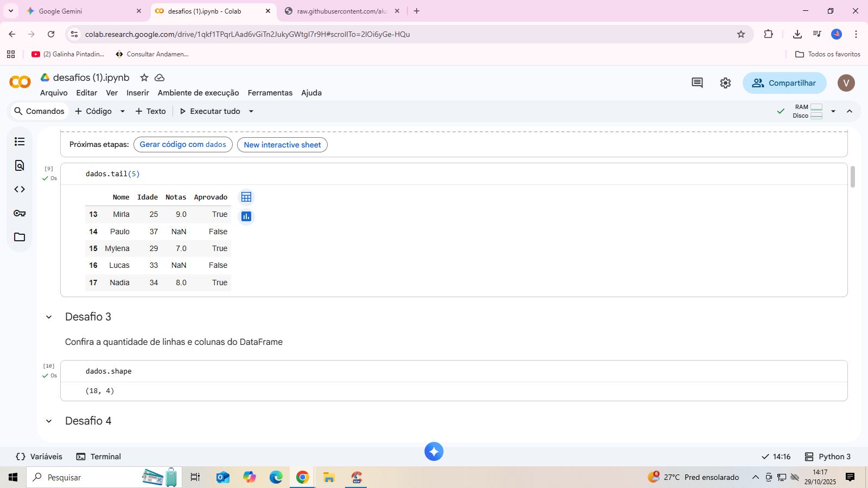Open Chrome three-dot menu
The width and height of the screenshot is (868, 488).
[856, 34]
